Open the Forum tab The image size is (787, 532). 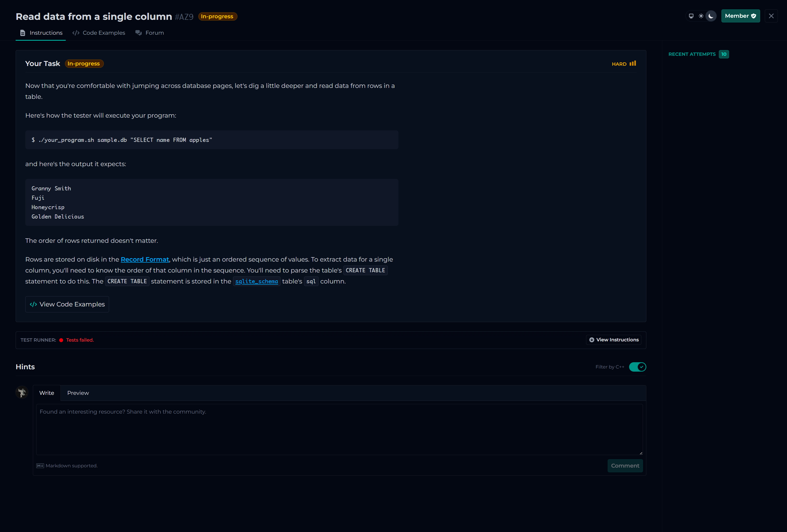150,33
